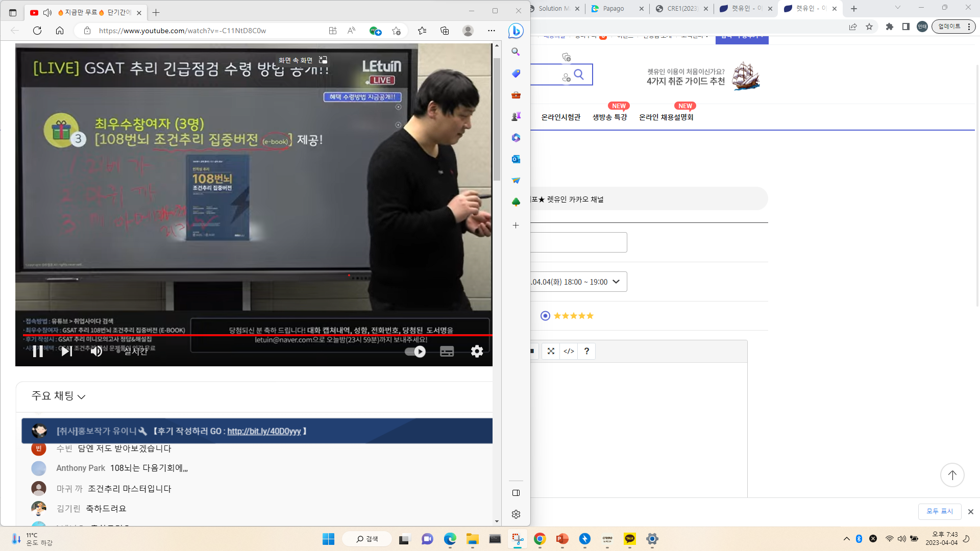Click the video progress bar

click(x=254, y=335)
